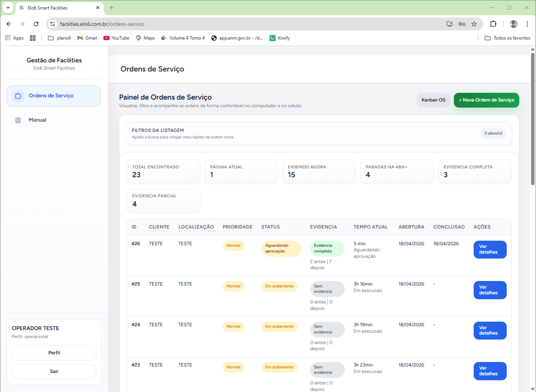This screenshot has height=392, width=536.
Task: Click the PRIORIDADE column header
Action: (x=238, y=227)
